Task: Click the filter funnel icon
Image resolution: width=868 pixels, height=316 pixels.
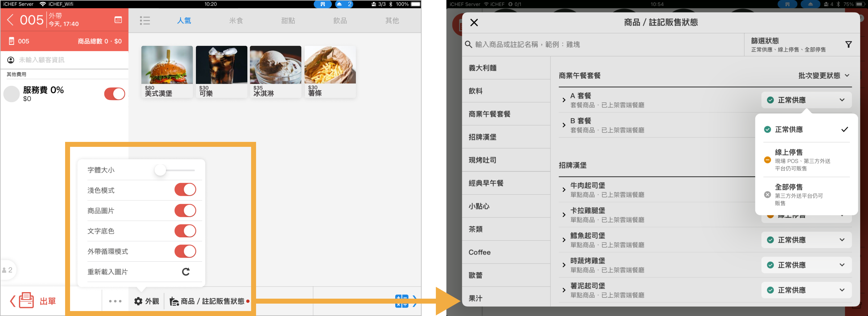Action: (x=848, y=45)
